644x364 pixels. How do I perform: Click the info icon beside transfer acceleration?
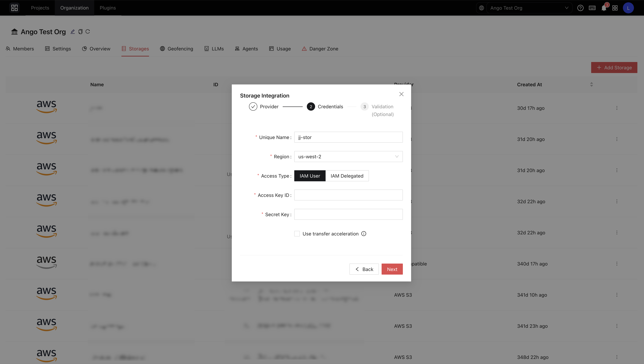364,234
